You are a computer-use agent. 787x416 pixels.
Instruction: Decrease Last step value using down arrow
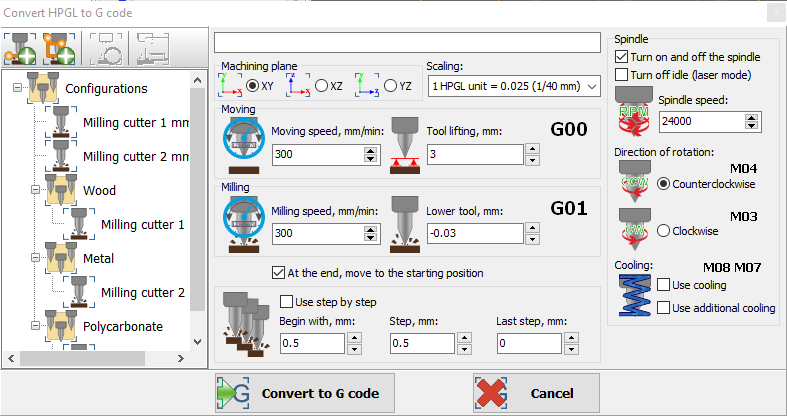coord(571,349)
